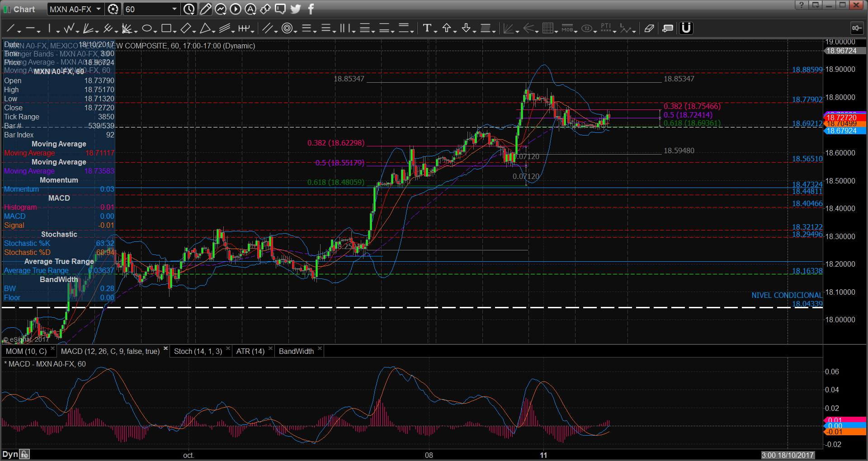Open the chart comment bubble icon
This screenshot has width=868, height=461.
(280, 9)
